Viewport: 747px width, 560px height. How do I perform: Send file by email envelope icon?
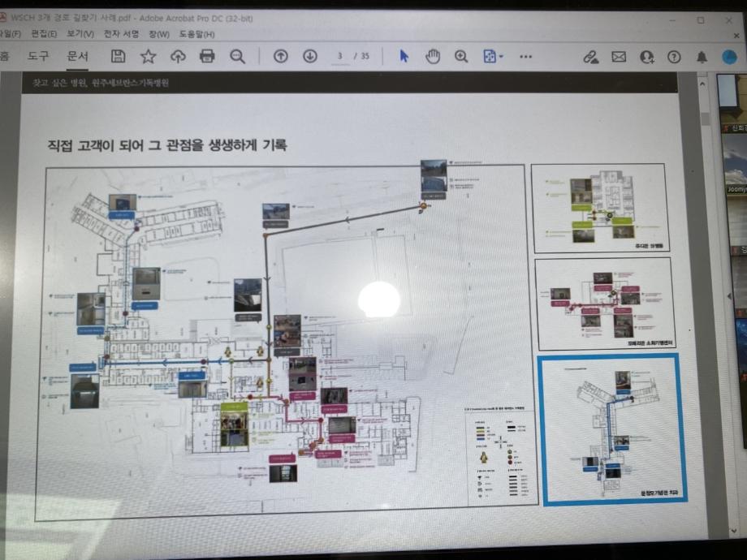(619, 57)
